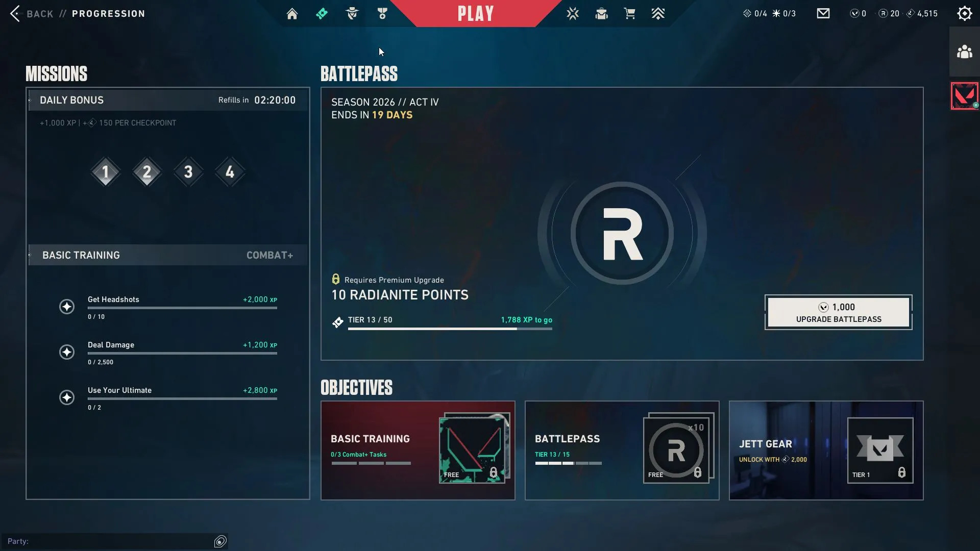The image size is (980, 551).
Task: Click the Refills in 02:20:00 timer
Action: [257, 100]
